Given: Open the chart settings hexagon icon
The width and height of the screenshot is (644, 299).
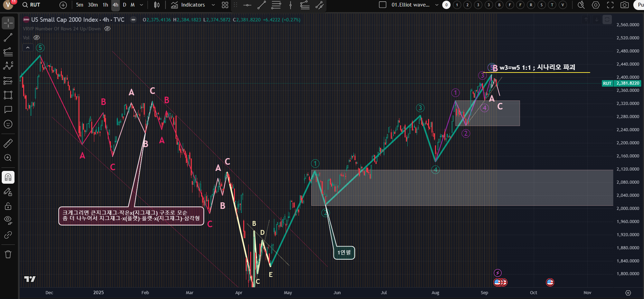Looking at the screenshot, I should coord(596,5).
